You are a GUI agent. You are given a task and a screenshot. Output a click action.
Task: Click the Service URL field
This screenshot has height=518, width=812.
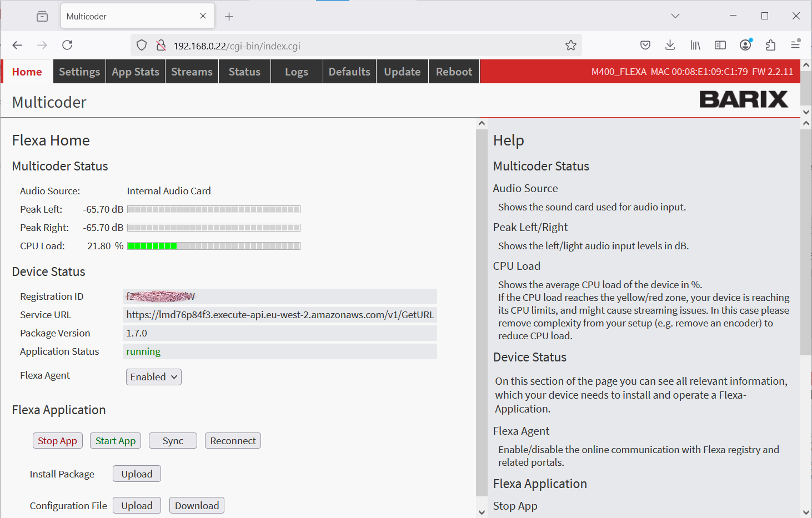click(x=280, y=315)
